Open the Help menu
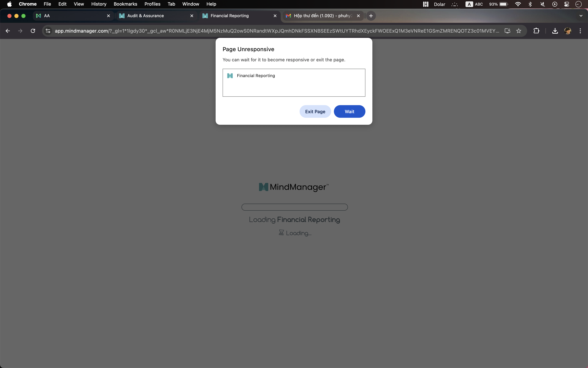The image size is (588, 368). point(211,4)
